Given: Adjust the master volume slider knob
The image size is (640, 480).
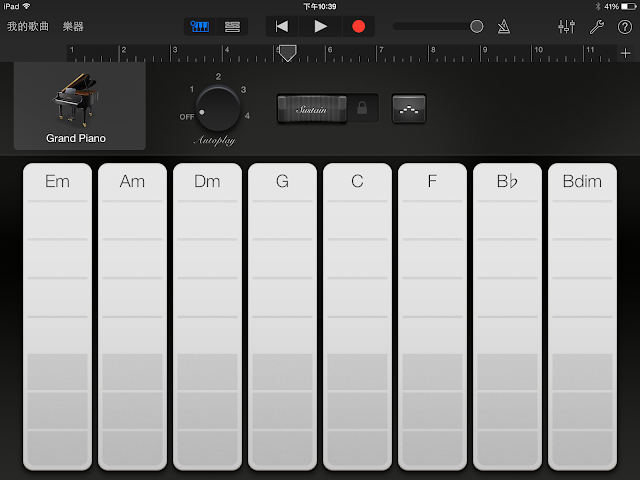Looking at the screenshot, I should (x=476, y=27).
